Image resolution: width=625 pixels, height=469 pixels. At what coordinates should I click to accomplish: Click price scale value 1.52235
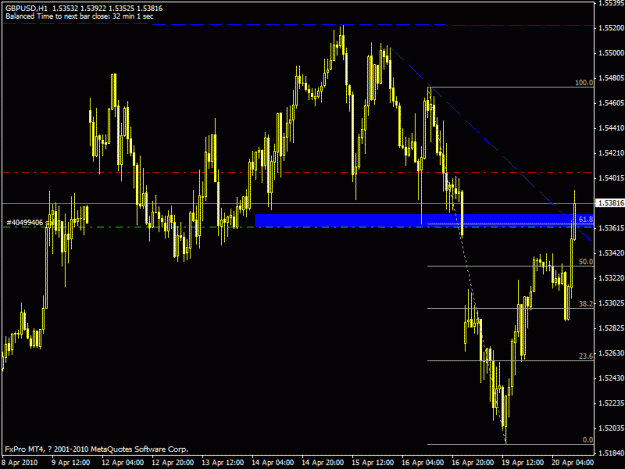point(610,403)
